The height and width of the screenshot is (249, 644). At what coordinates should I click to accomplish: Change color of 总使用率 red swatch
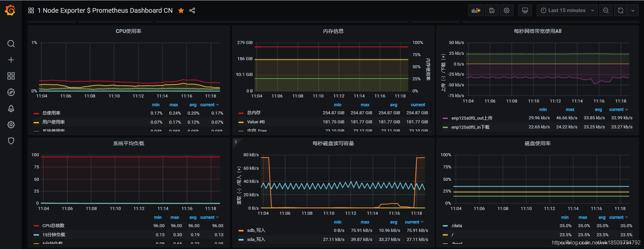(x=36, y=114)
